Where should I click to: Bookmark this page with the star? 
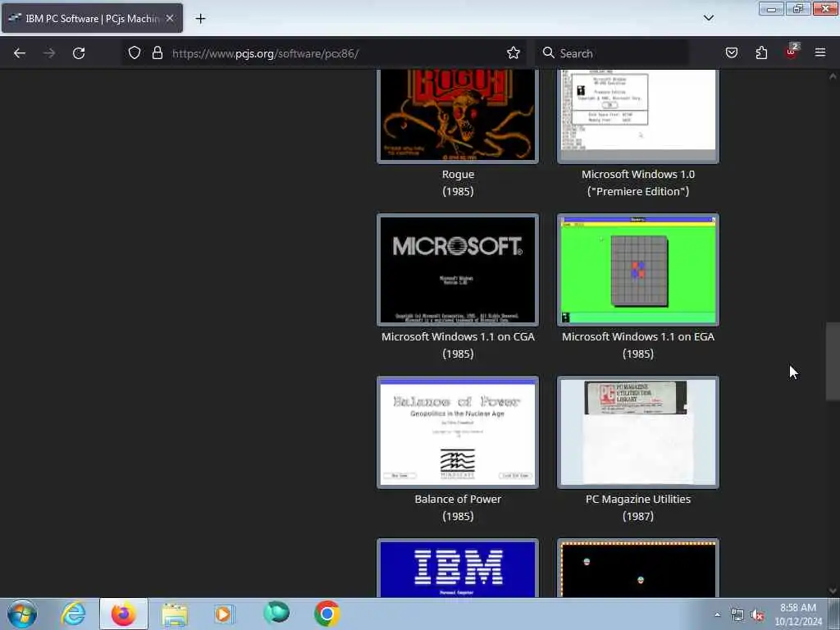[514, 52]
